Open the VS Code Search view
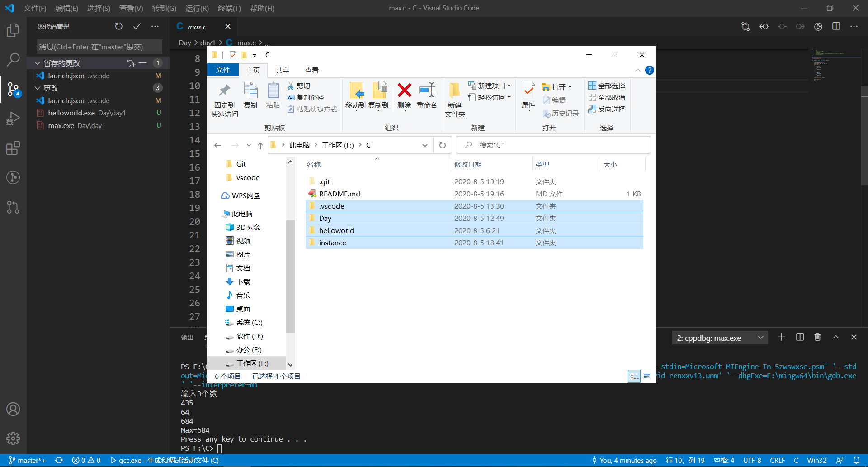 pyautogui.click(x=13, y=59)
